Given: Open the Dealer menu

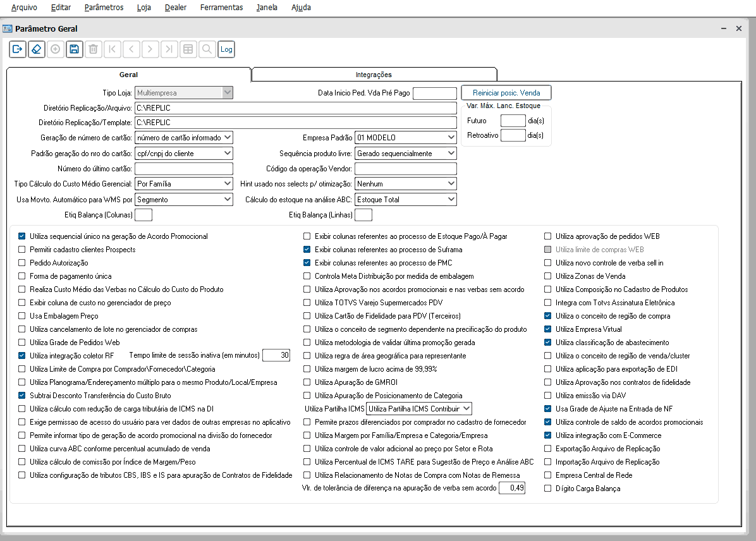Looking at the screenshot, I should point(176,7).
